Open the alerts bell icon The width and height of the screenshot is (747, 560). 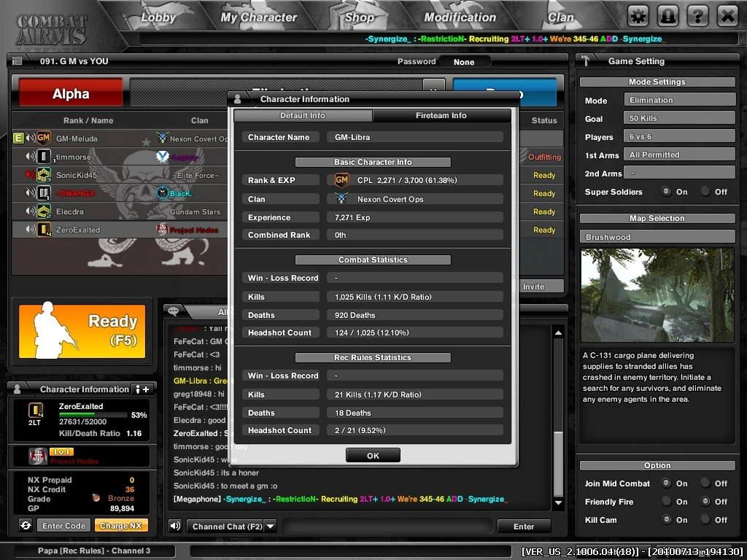click(668, 17)
